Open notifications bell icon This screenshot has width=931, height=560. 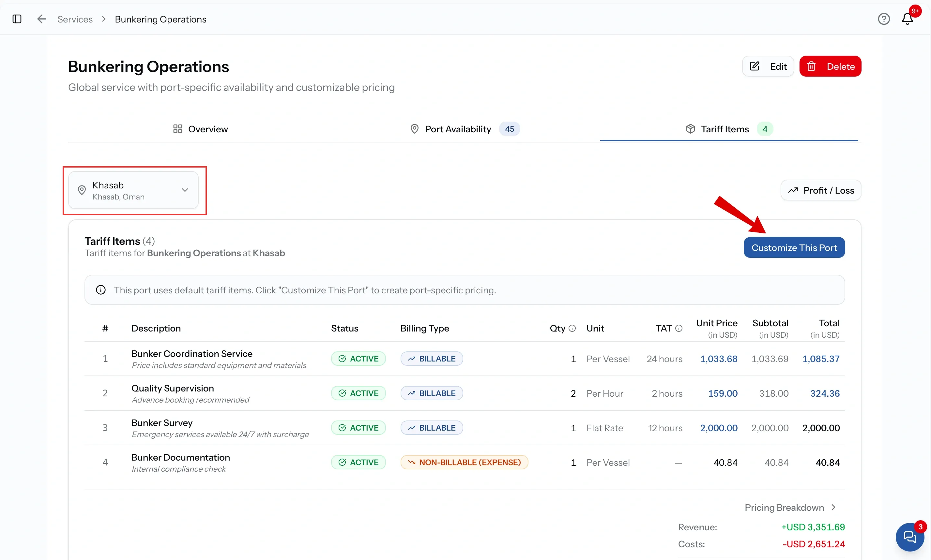907,19
